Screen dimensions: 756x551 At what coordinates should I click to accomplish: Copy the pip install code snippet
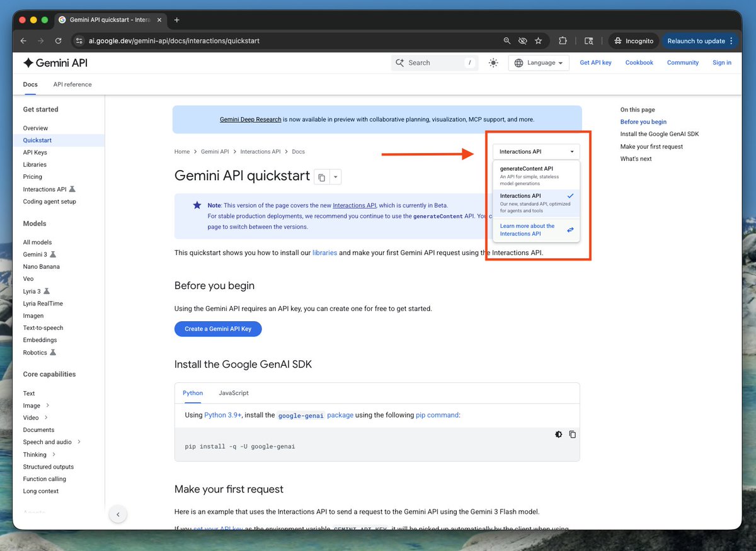click(x=573, y=435)
